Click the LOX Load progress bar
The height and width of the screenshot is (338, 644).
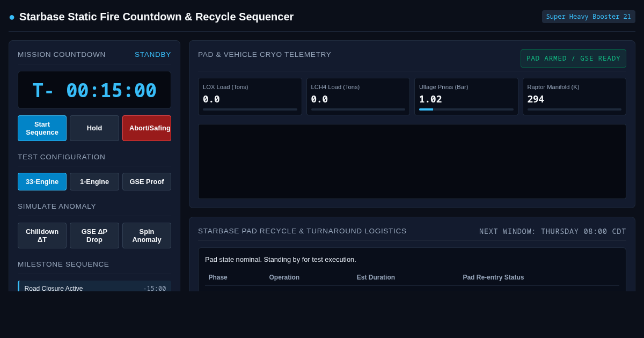click(x=250, y=109)
